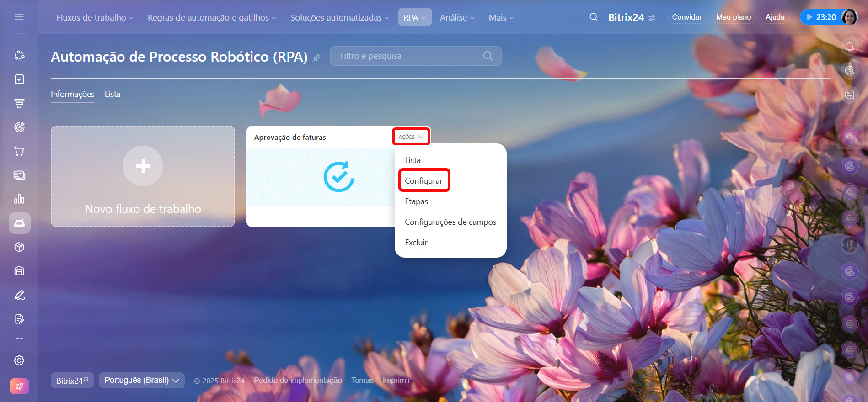Expand the Fluxos de trabalho menu
Image resolution: width=868 pixels, height=402 pixels.
click(95, 17)
